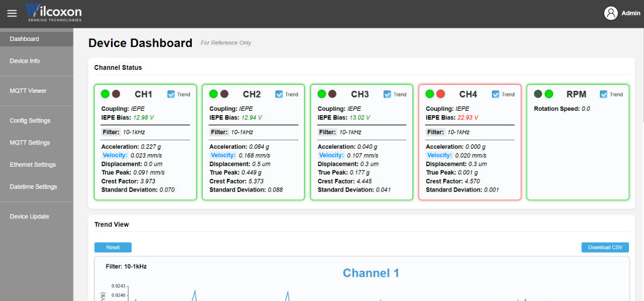Click CH2 green status indicator
This screenshot has height=301, width=644.
click(213, 94)
